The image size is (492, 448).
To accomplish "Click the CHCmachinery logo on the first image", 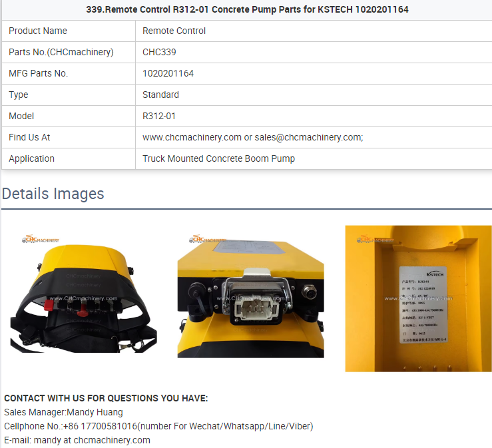I will 41,240.
